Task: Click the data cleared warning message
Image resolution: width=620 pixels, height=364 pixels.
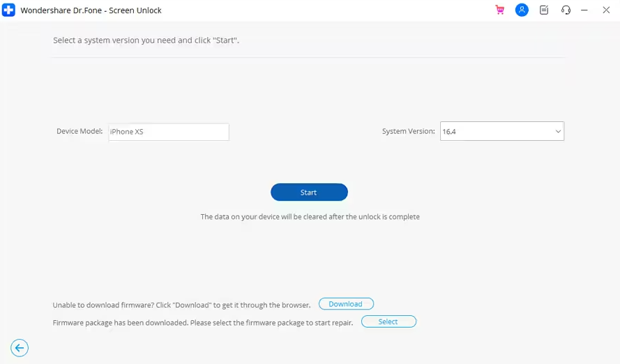Action: point(310,217)
